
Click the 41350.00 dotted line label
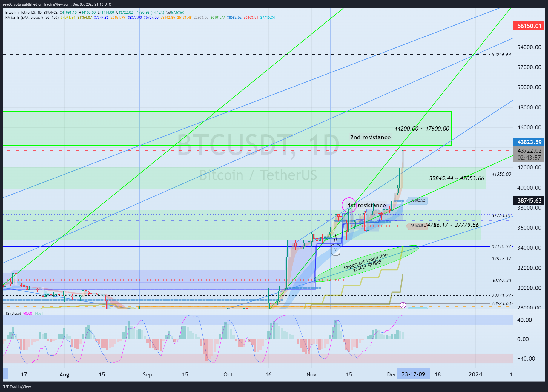click(501, 174)
